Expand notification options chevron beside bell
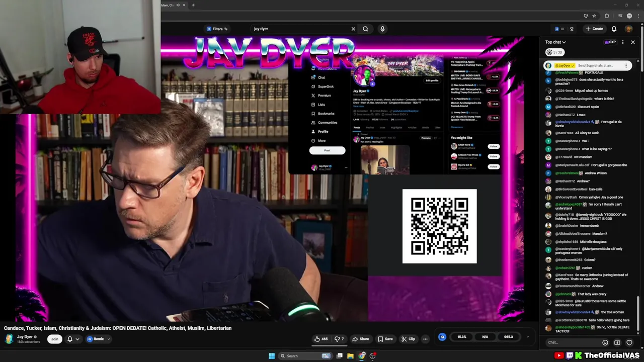The height and width of the screenshot is (362, 644). pos(77,339)
